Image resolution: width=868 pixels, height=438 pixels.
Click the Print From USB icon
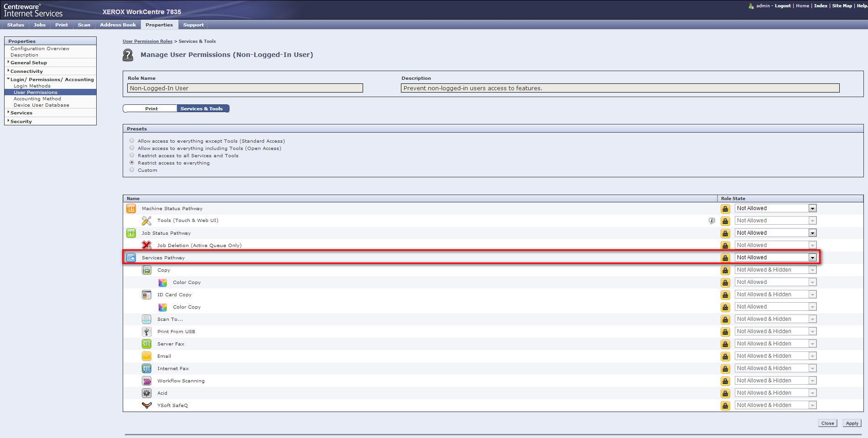click(x=146, y=331)
